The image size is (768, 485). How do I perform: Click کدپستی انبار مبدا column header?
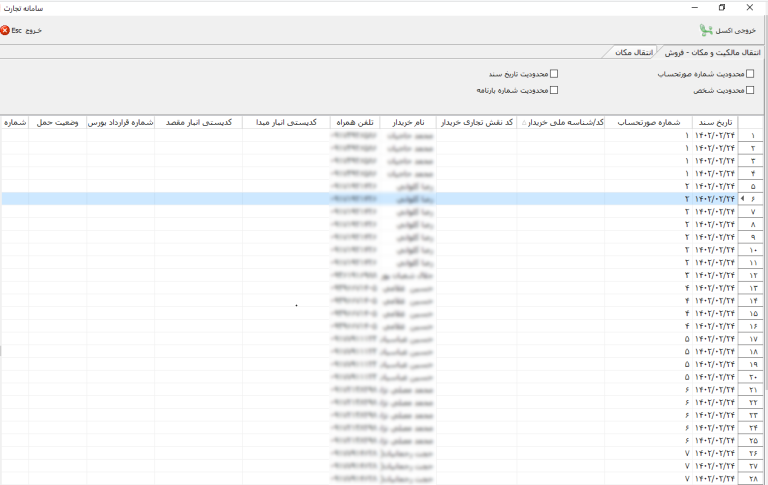coord(286,122)
